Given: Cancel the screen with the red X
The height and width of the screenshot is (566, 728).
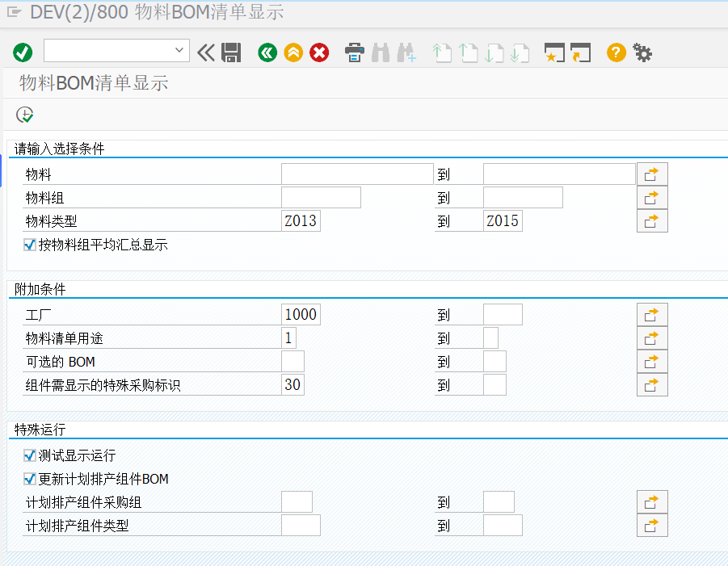Looking at the screenshot, I should [x=318, y=52].
